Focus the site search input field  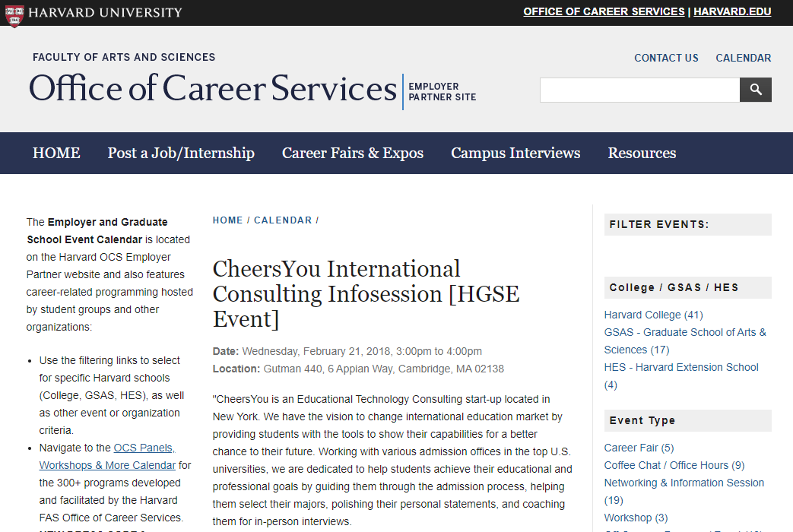[639, 90]
